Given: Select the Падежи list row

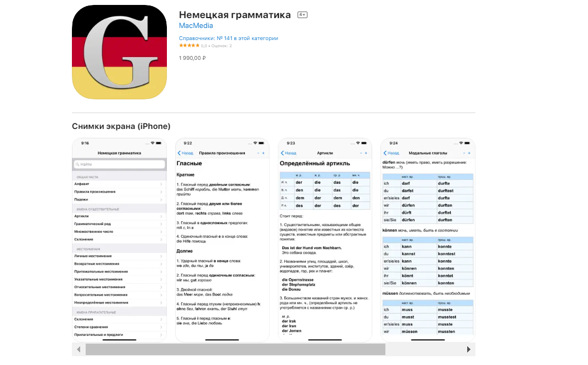Looking at the screenshot, I should pyautogui.click(x=119, y=199).
